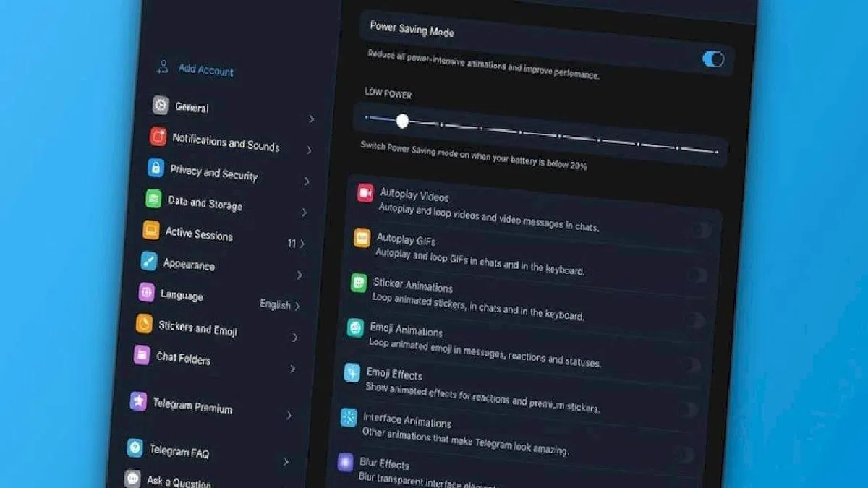Viewport: 868px width, 488px height.
Task: Click the orange Autoplay GIFs icon
Action: coord(362,237)
